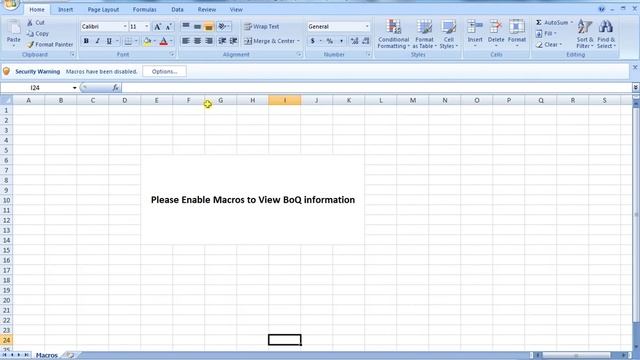
Task: Click the Insert Function fx icon
Action: [116, 88]
